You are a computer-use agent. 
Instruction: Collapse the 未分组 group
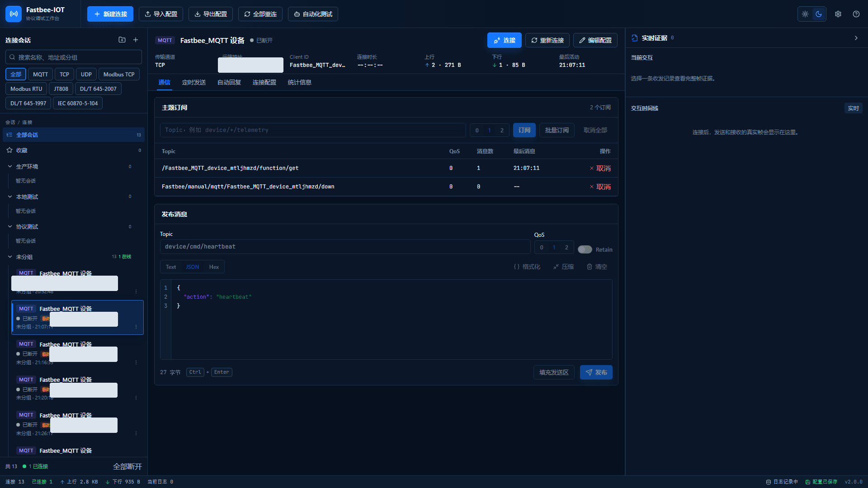10,257
